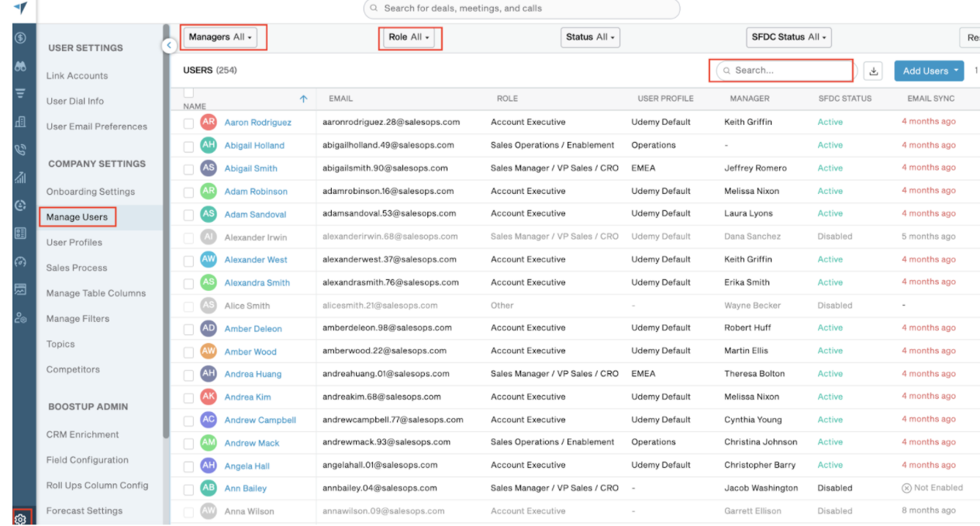Expand the Add Users dropdown button
This screenshot has height=526, width=980.
929,71
